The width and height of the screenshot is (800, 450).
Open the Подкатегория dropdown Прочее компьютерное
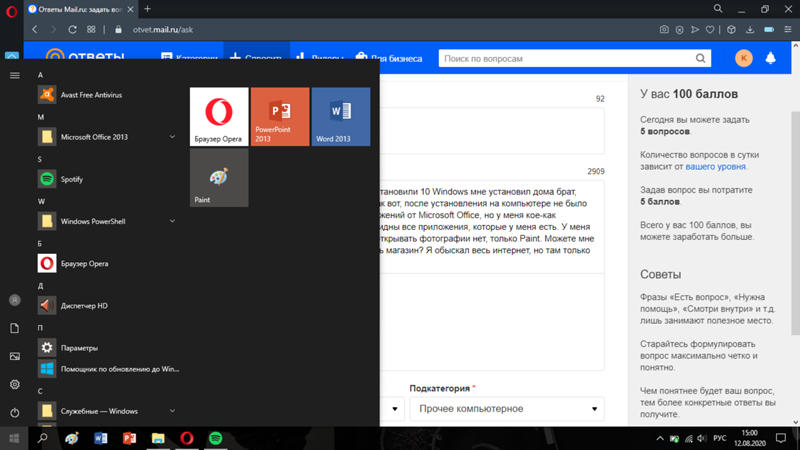pos(507,409)
